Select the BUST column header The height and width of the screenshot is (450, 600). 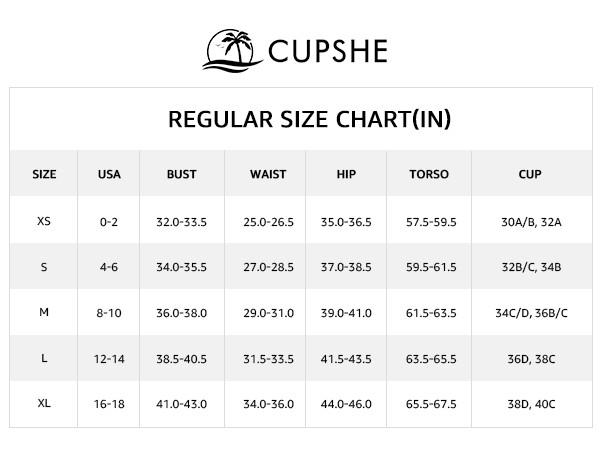point(181,174)
